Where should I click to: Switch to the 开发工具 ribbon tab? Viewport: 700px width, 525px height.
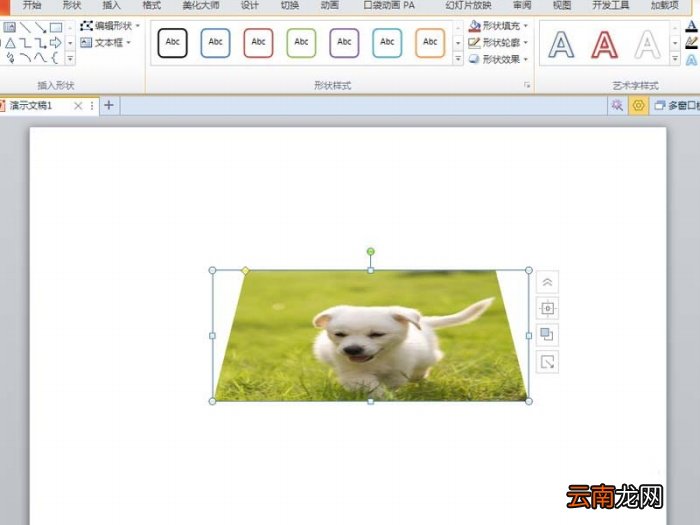point(611,5)
